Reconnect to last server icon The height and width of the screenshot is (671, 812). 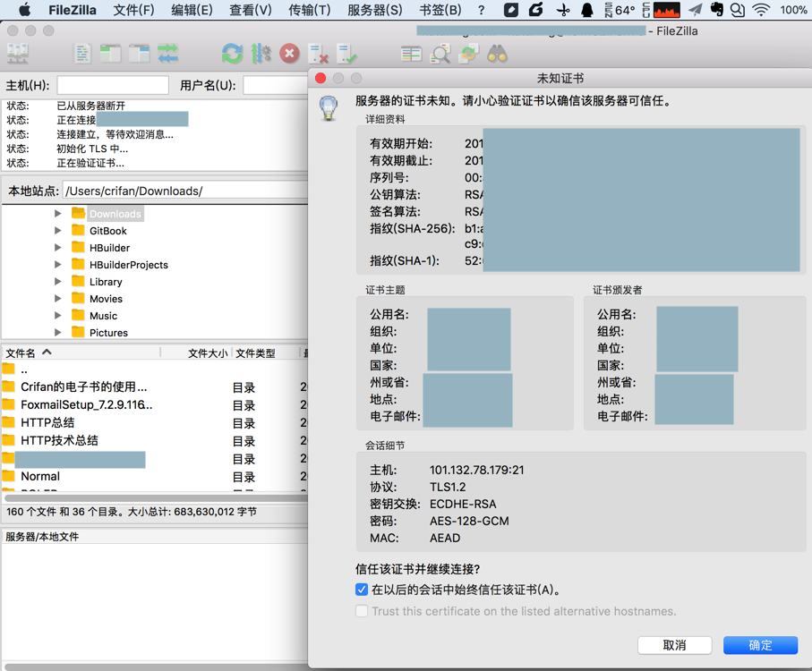(346, 54)
